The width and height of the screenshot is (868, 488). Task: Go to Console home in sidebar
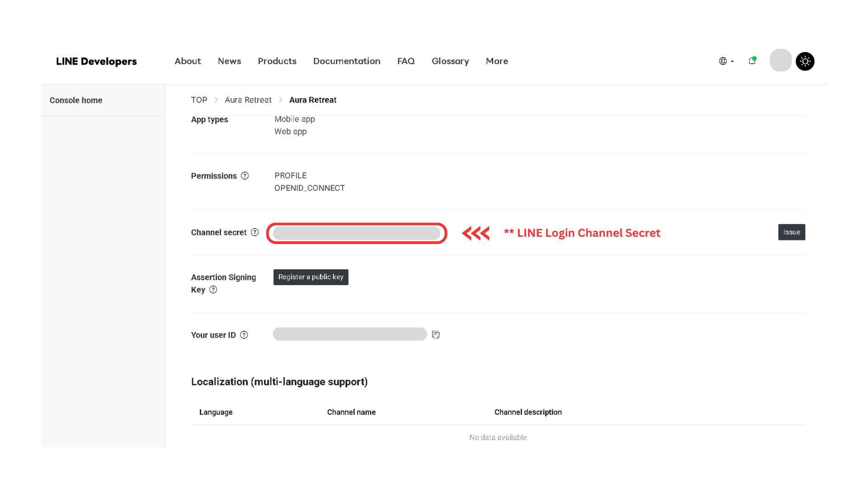(x=76, y=100)
